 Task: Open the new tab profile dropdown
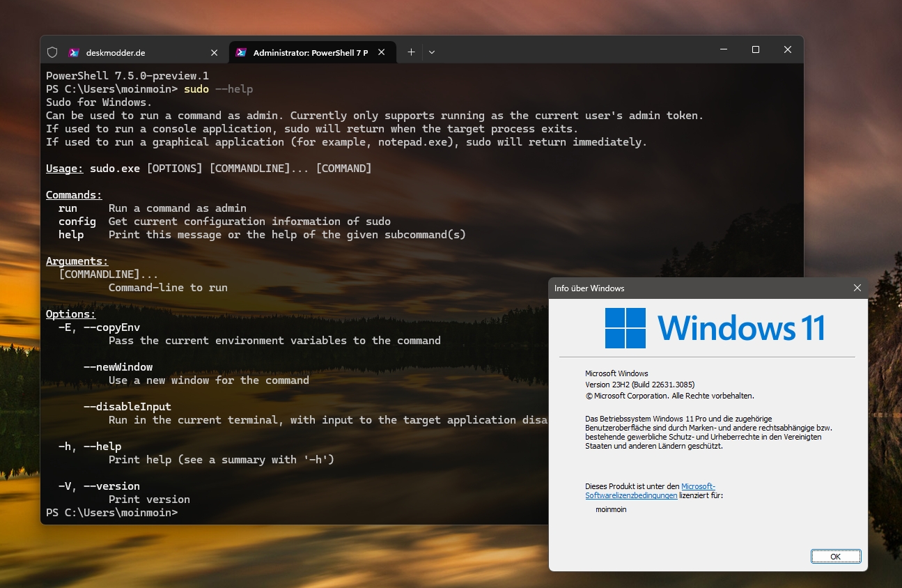[x=432, y=52]
